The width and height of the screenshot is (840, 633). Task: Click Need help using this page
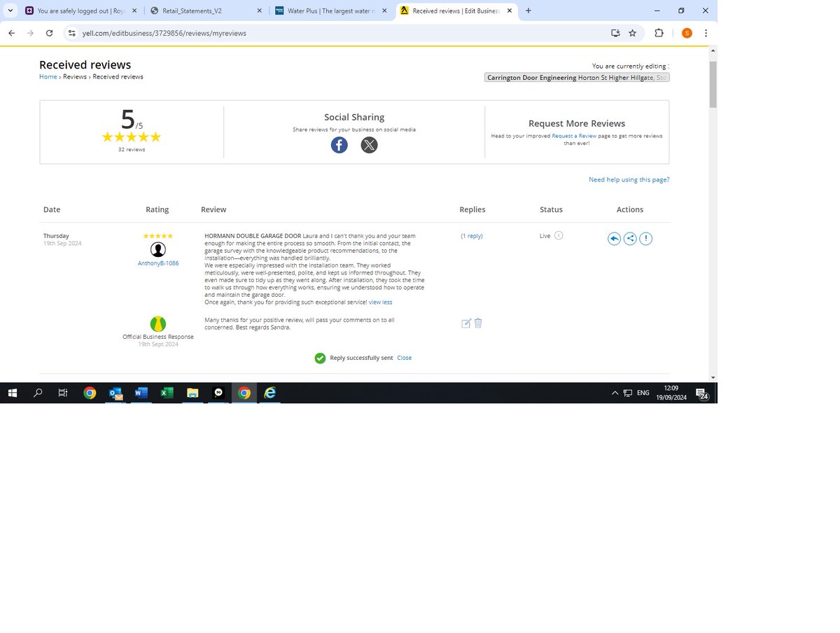[x=629, y=180]
